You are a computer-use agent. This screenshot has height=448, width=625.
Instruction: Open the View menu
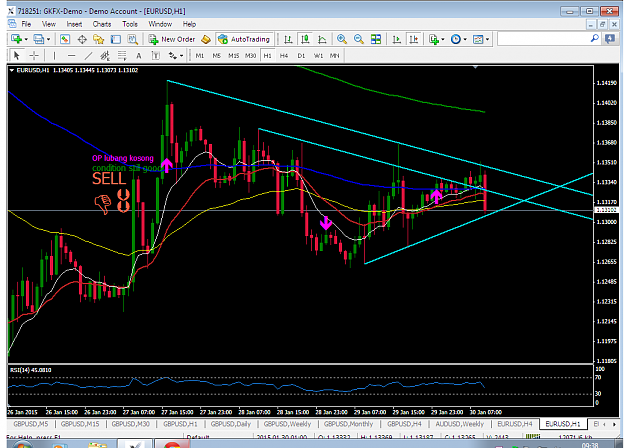click(49, 24)
